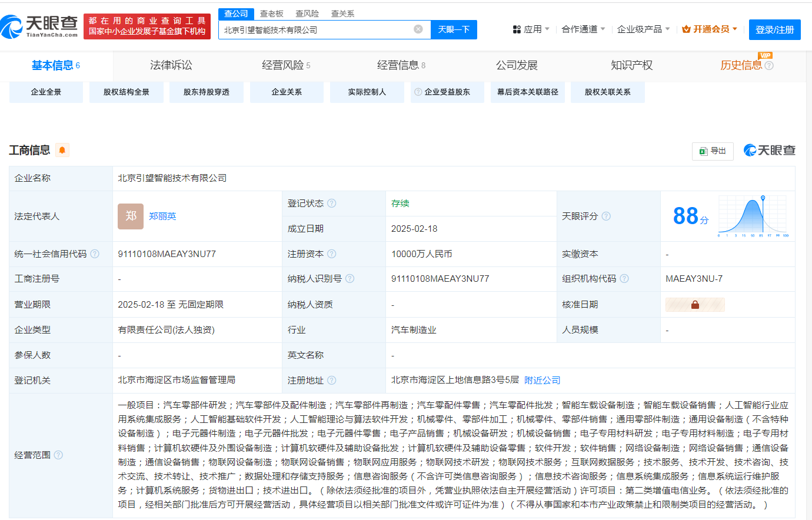Click the red banner 国家中小企业发展子基金旗下机构

[147, 26]
